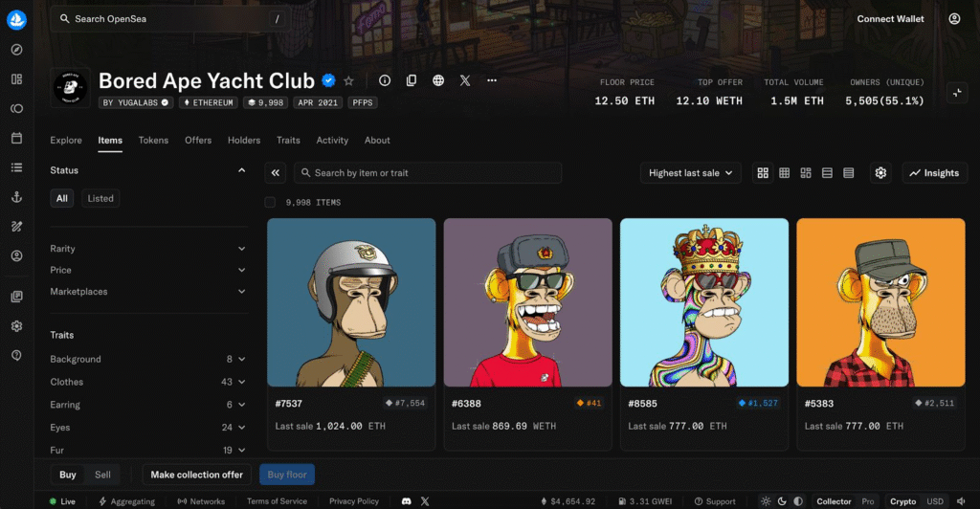Open the Highest last sale sort dropdown
The image size is (980, 509).
click(x=690, y=173)
